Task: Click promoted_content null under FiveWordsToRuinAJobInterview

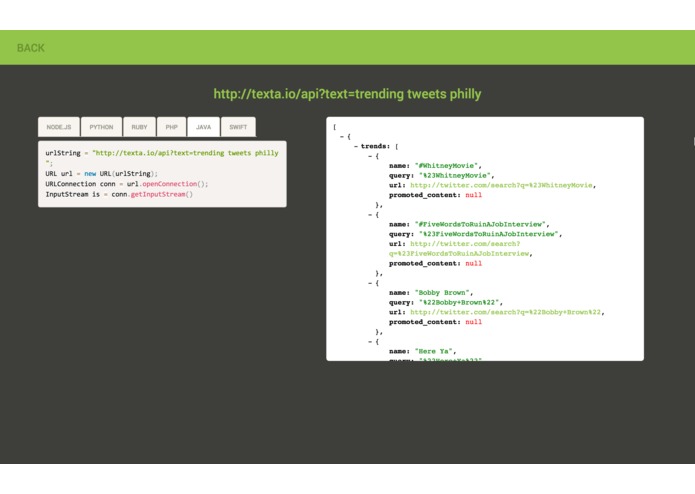Action: 473,263
